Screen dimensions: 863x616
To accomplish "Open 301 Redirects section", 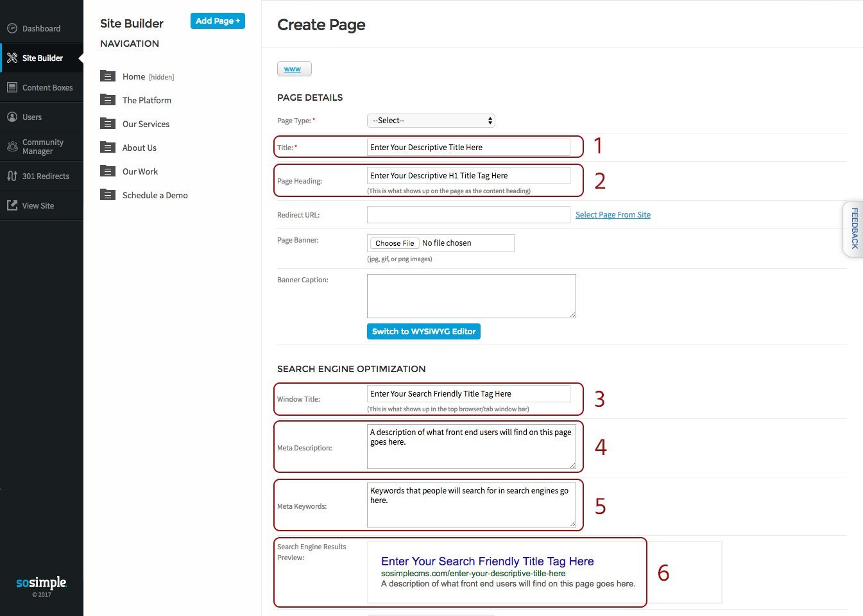I will 42,176.
